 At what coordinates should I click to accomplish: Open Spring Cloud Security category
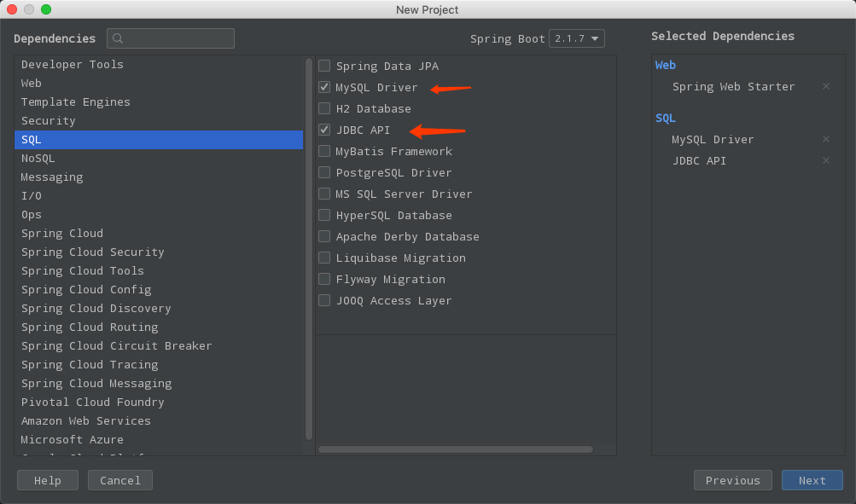point(159,252)
